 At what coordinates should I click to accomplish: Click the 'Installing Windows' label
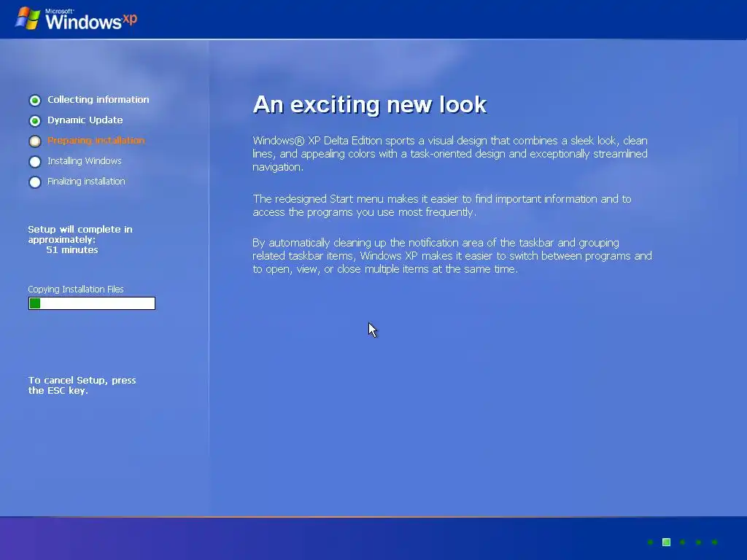[85, 161]
